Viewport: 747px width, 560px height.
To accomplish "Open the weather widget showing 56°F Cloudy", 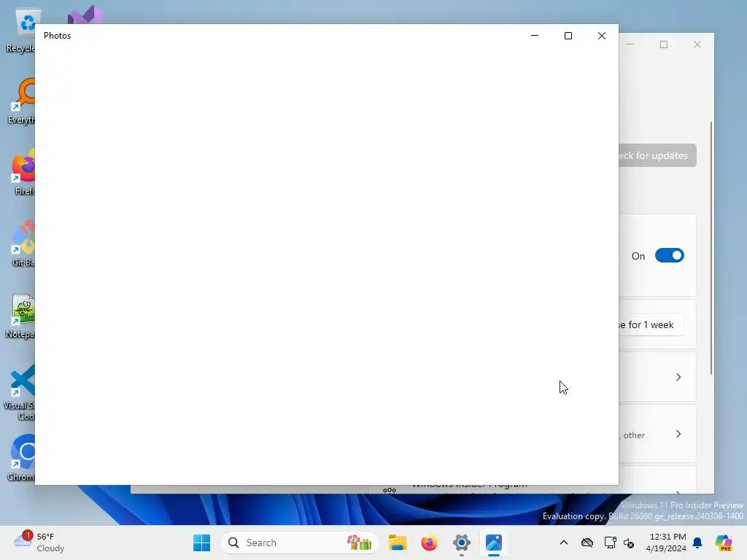I will (x=39, y=542).
